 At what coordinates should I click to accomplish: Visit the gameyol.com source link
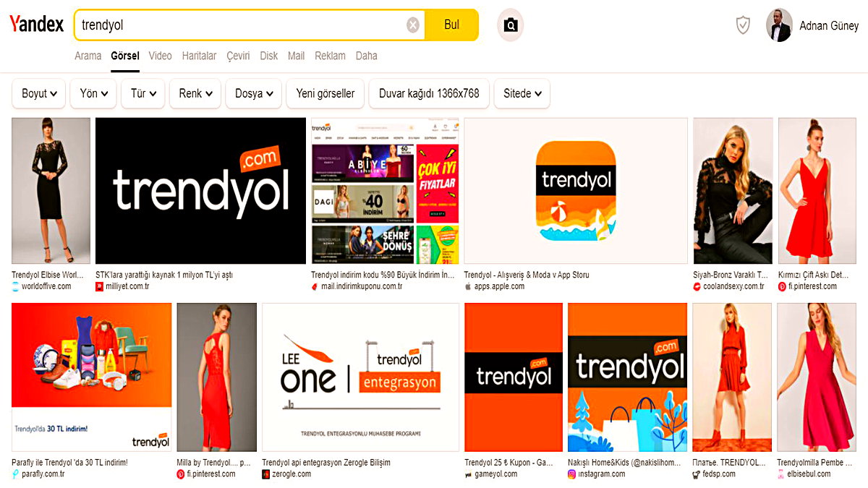(495, 474)
